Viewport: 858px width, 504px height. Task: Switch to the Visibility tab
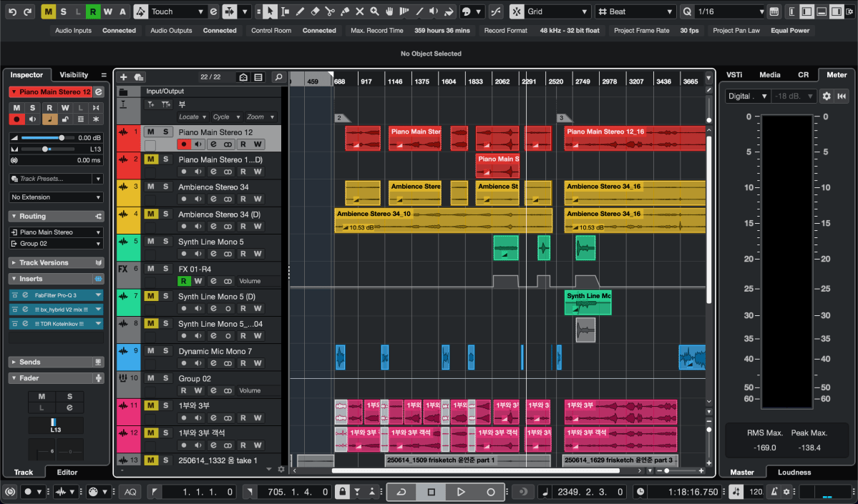(74, 75)
